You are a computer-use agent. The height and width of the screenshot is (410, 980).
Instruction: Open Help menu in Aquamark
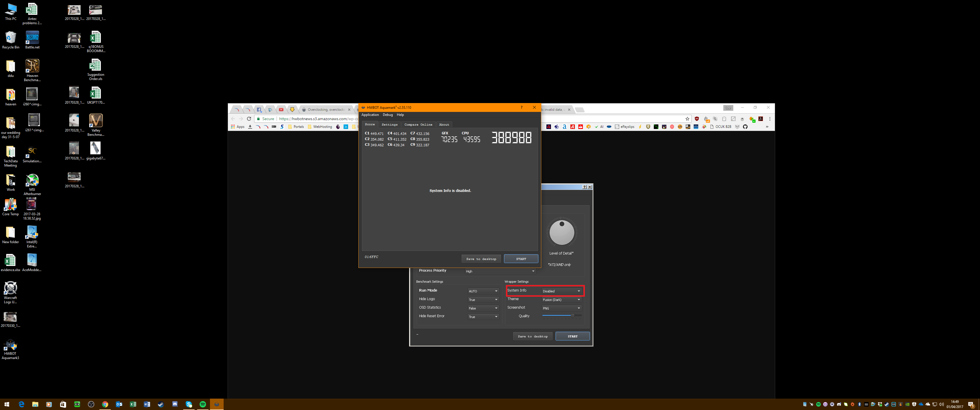point(400,115)
